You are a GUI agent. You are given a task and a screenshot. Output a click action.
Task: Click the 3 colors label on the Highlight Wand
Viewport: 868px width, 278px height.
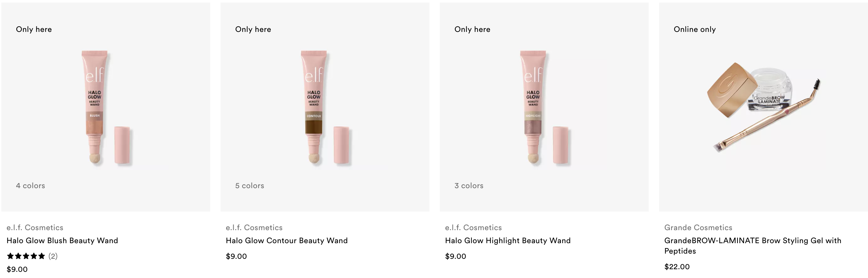[x=469, y=186]
